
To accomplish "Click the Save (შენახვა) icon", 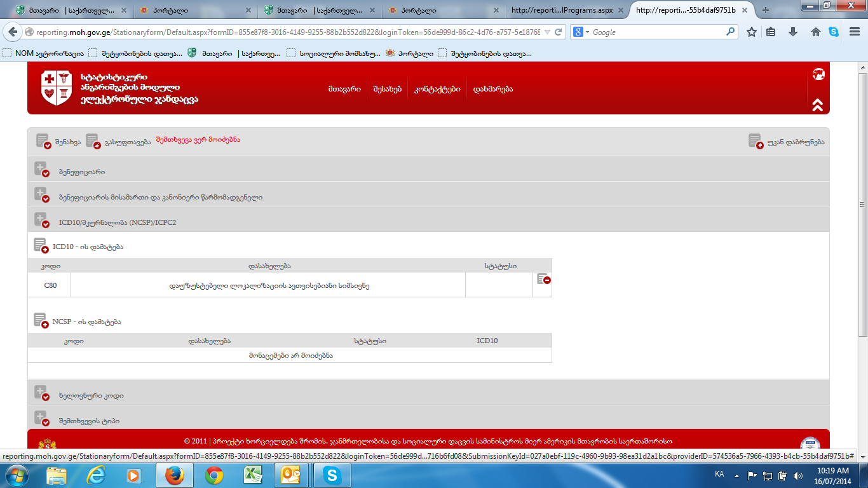I will [x=43, y=141].
